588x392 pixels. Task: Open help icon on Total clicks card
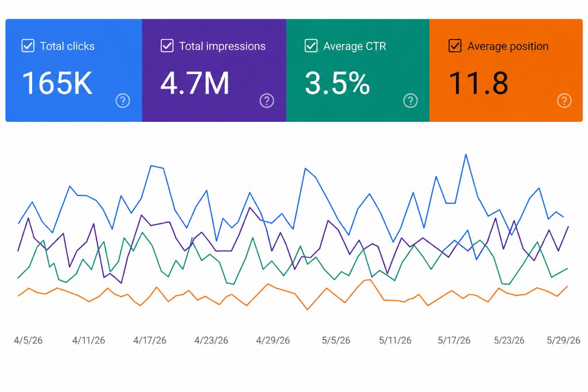(123, 101)
